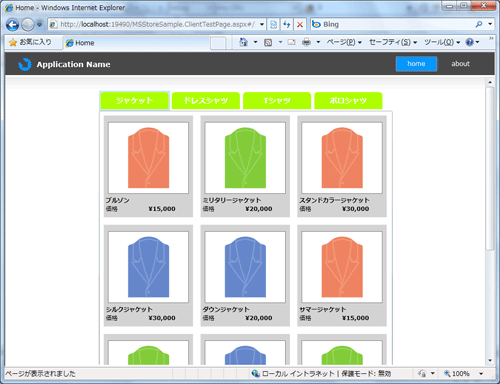Open the ツール(O) menu
The image size is (500, 384).
click(442, 42)
